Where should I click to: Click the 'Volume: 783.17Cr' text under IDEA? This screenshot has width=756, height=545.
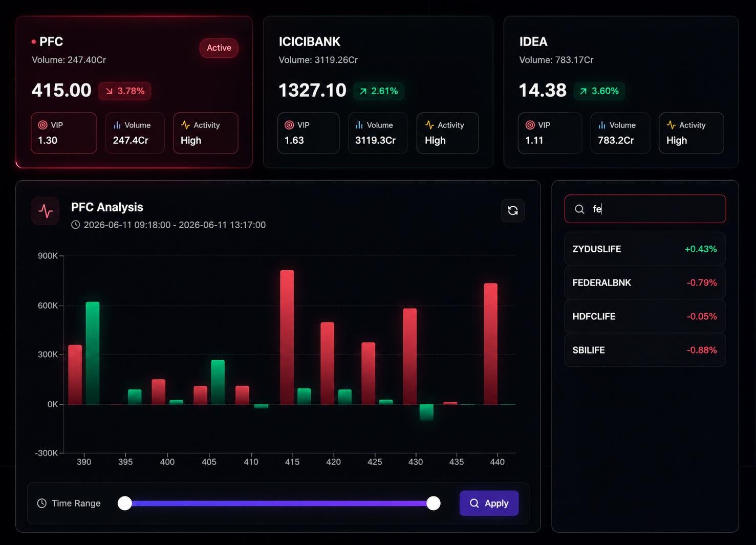click(556, 60)
